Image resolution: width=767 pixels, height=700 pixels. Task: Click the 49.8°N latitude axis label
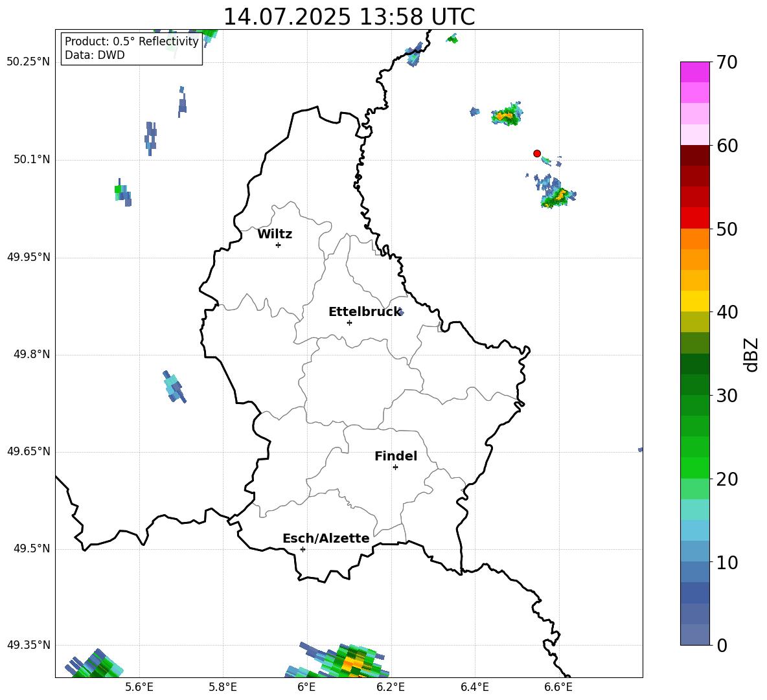click(x=32, y=354)
